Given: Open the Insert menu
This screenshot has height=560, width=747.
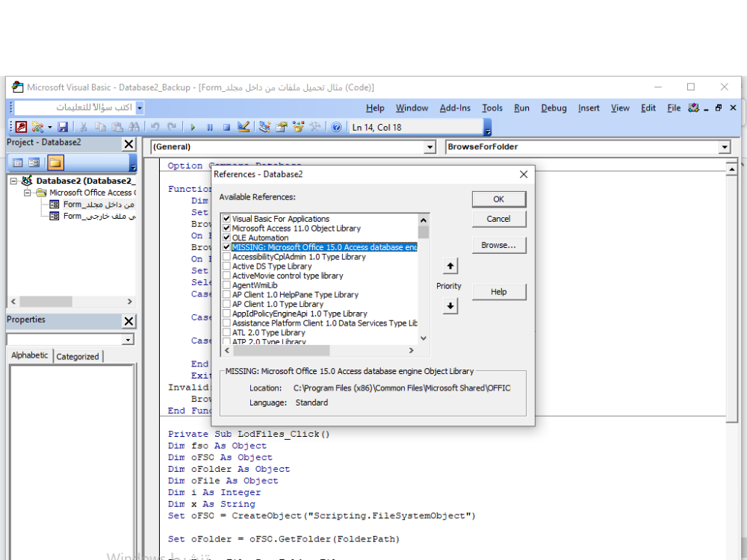Looking at the screenshot, I should click(x=589, y=108).
